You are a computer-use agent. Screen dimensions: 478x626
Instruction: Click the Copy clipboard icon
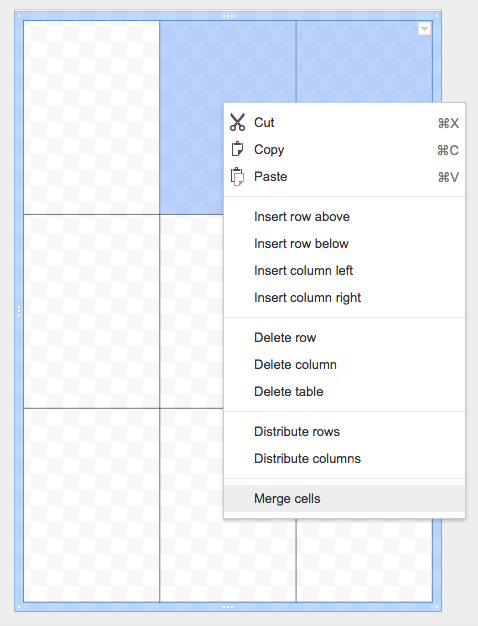[x=237, y=149]
